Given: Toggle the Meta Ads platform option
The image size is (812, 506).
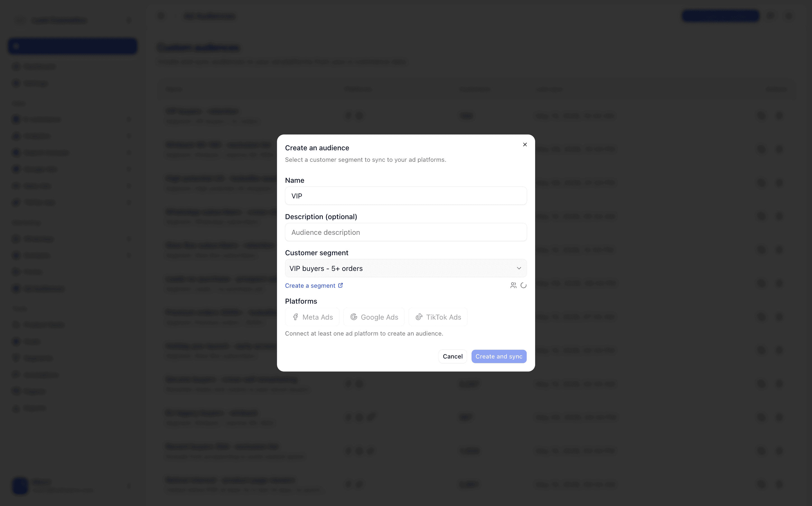Looking at the screenshot, I should tap(312, 317).
